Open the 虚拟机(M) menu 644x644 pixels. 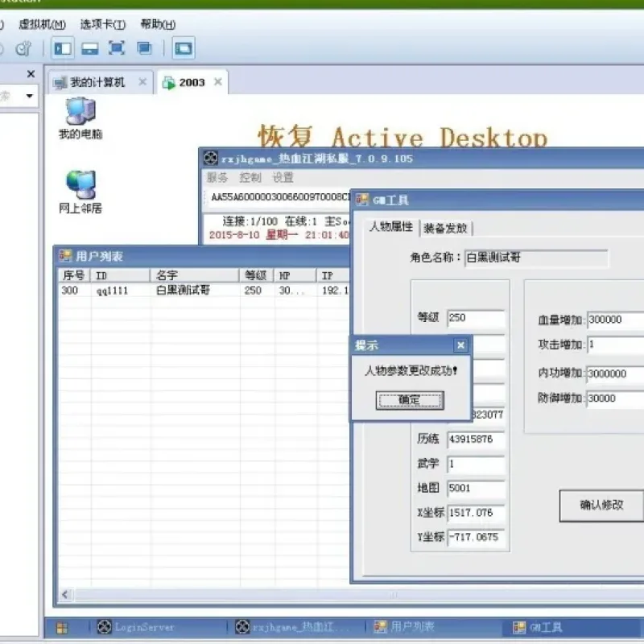point(42,24)
